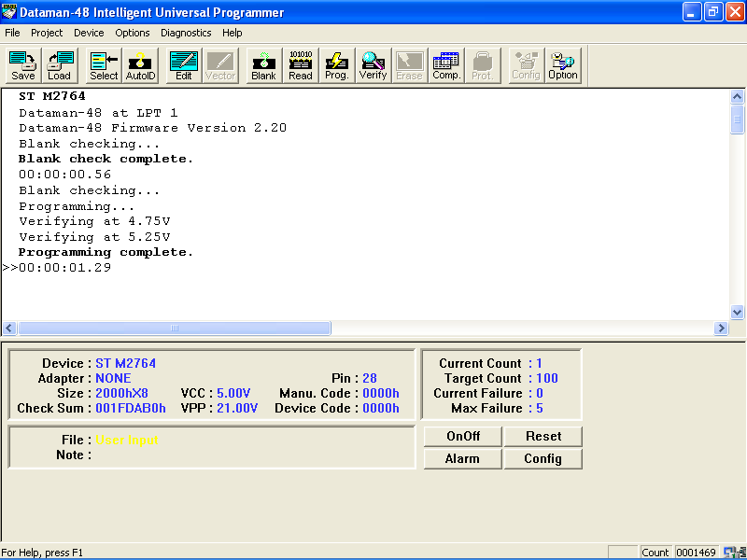Screen dimensions: 747x560
Task: Click the vertical scrollbar thumb
Action: (x=737, y=119)
